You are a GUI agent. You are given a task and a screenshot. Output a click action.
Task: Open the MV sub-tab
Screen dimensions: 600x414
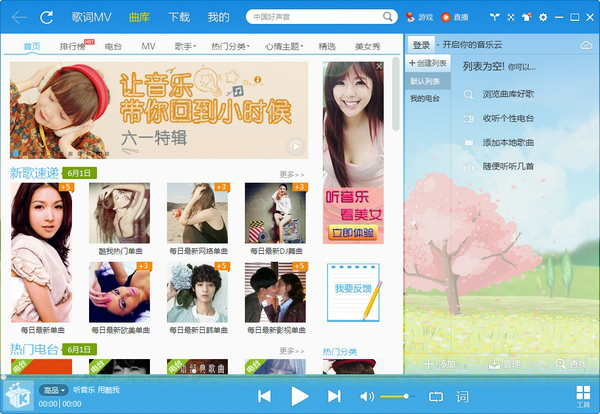[148, 47]
